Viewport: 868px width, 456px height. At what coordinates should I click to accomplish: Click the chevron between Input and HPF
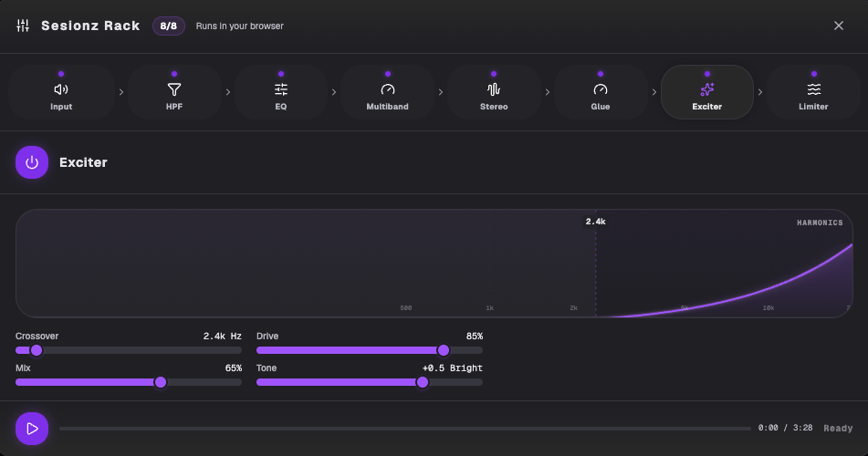121,92
